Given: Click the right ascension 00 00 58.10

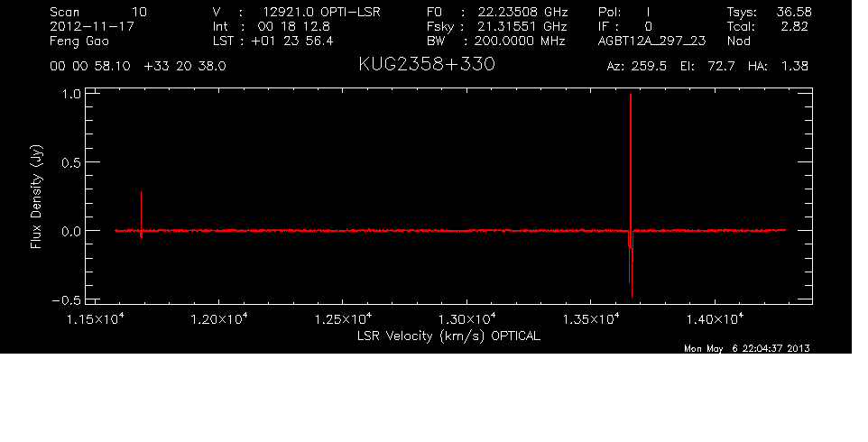Looking at the screenshot, I should (x=90, y=67).
